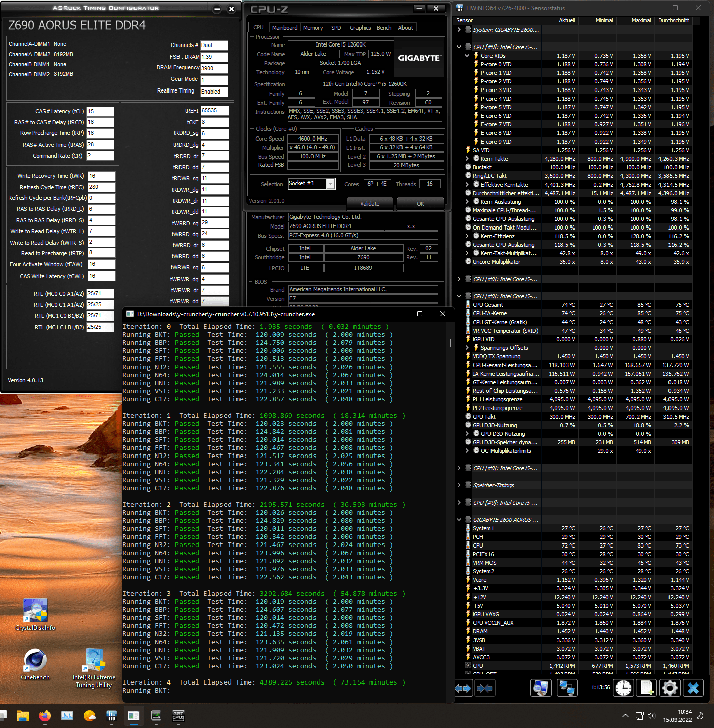Viewport: 714px width, 728px height.
Task: Click the tREFI value field 65535
Action: (x=215, y=111)
